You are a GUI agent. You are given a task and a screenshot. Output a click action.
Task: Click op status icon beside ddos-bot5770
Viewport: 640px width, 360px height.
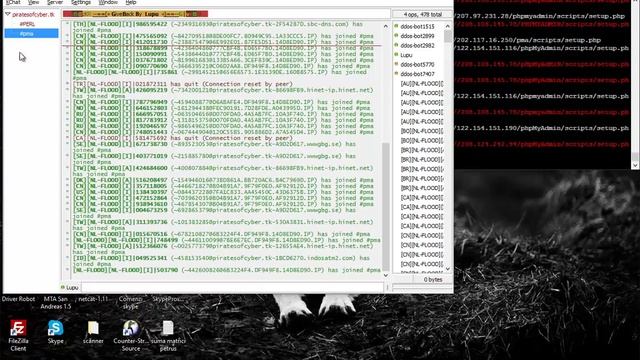396,64
